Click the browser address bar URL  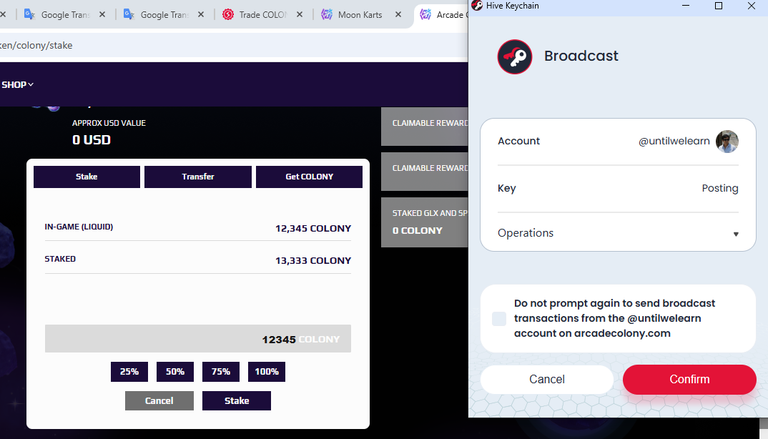[x=36, y=45]
